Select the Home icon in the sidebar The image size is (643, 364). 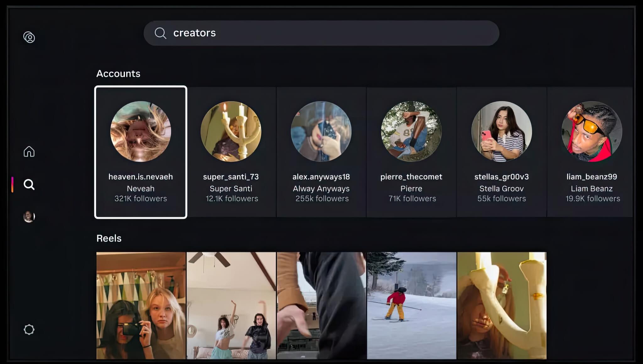coord(29,152)
